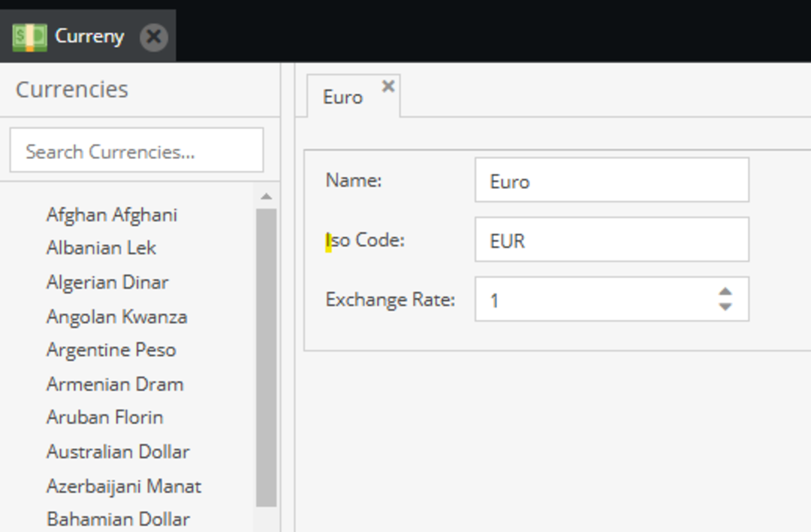Select Albanian Lek in currency list
The image size is (811, 532).
[x=101, y=248]
